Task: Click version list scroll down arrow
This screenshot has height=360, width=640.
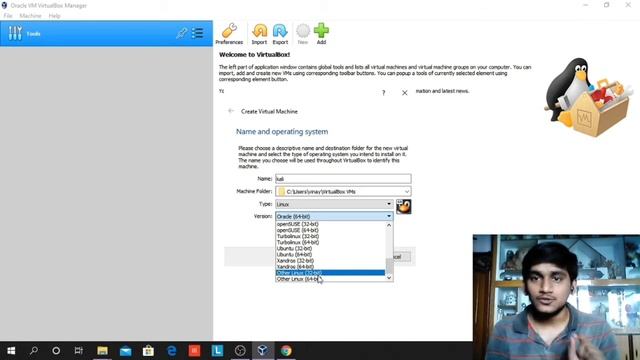Action: tap(389, 278)
